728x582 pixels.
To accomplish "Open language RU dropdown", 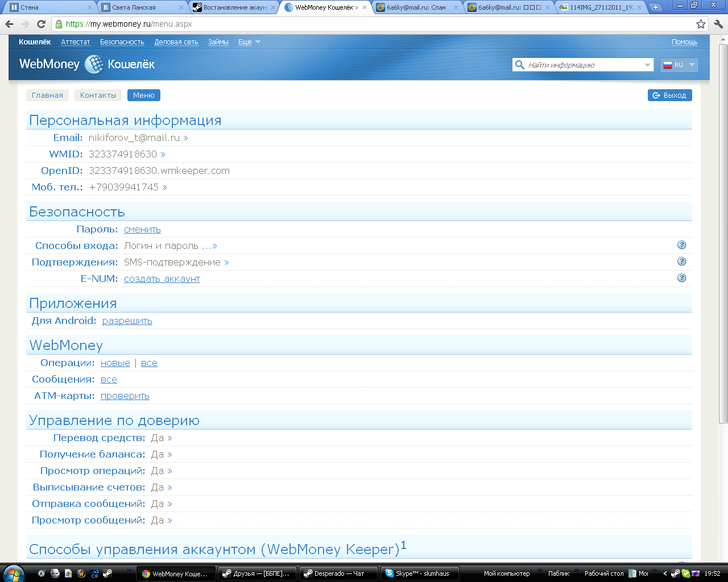I will (x=679, y=65).
